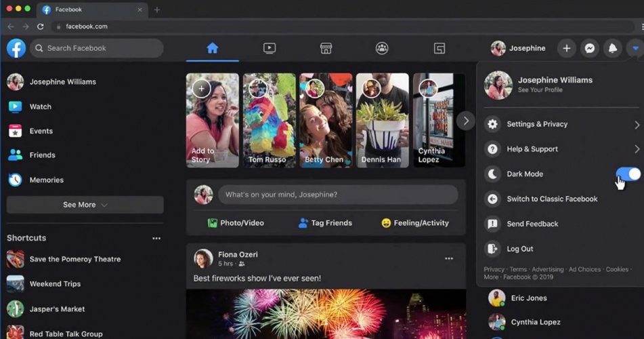Open a new browser tab with plus
Viewport: 644px width, 339px height.
coord(157,9)
